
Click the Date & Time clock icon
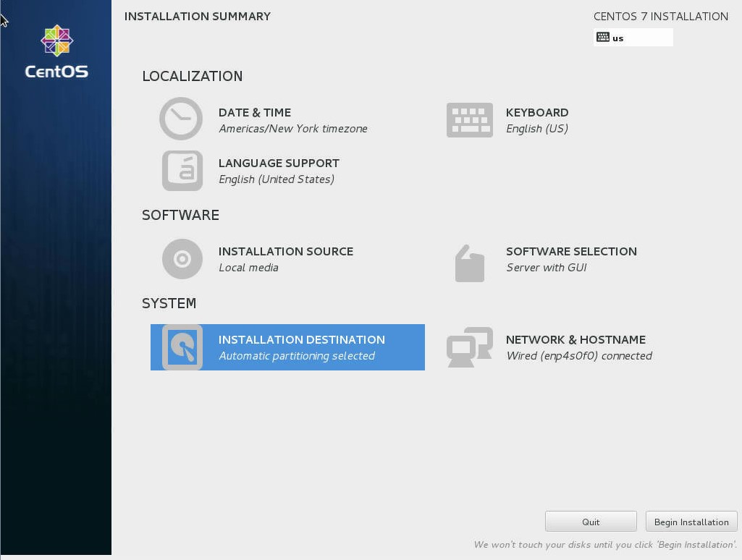tap(181, 119)
